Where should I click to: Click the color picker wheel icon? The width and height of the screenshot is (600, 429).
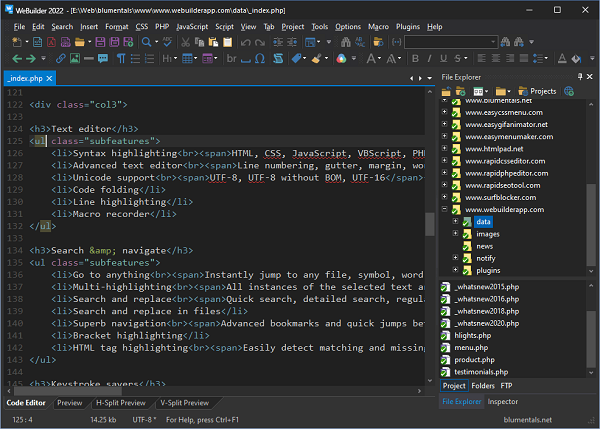(341, 59)
